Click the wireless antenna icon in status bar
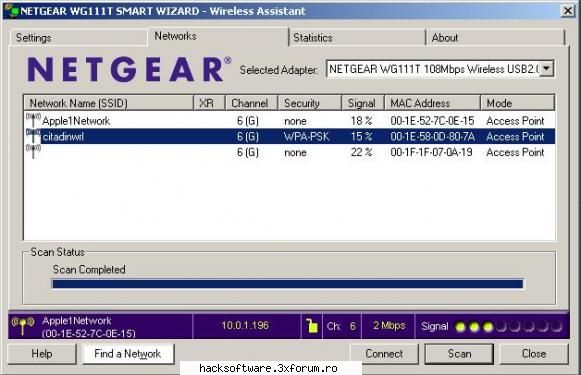 point(23,326)
